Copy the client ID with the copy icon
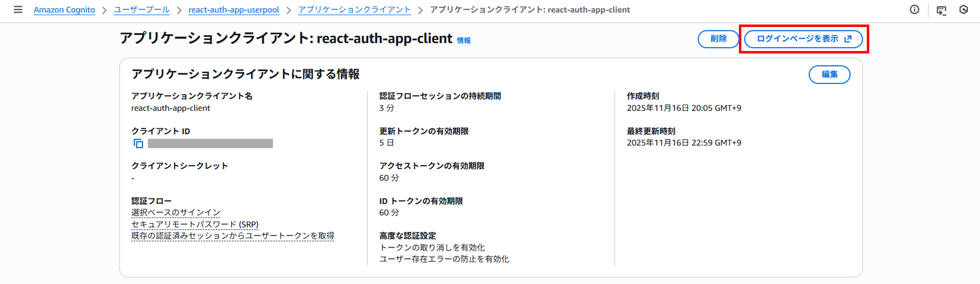Screen dimensions: 980x284 (x=139, y=143)
